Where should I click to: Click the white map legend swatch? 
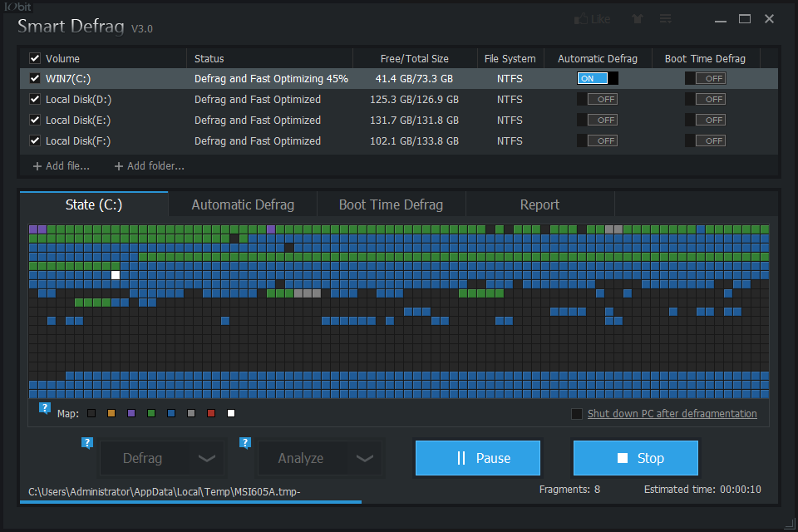[231, 413]
